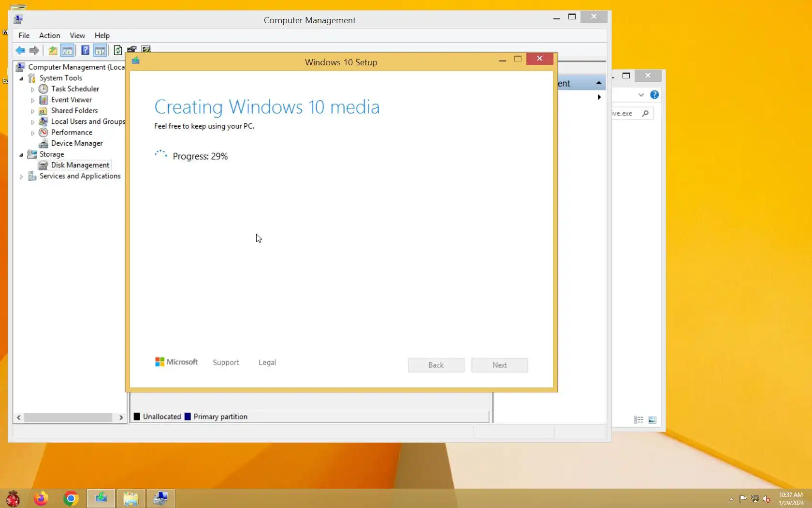Expand the Shared Folders node
Screen dimensions: 812x508
(x=33, y=111)
